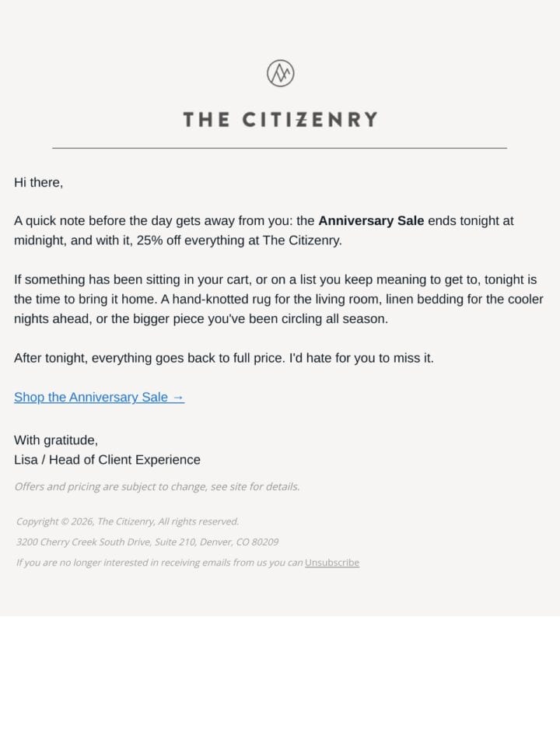Screen dimensions: 560x747
Task: Click Lisa Head of Client Experience signature
Action: click(x=107, y=460)
